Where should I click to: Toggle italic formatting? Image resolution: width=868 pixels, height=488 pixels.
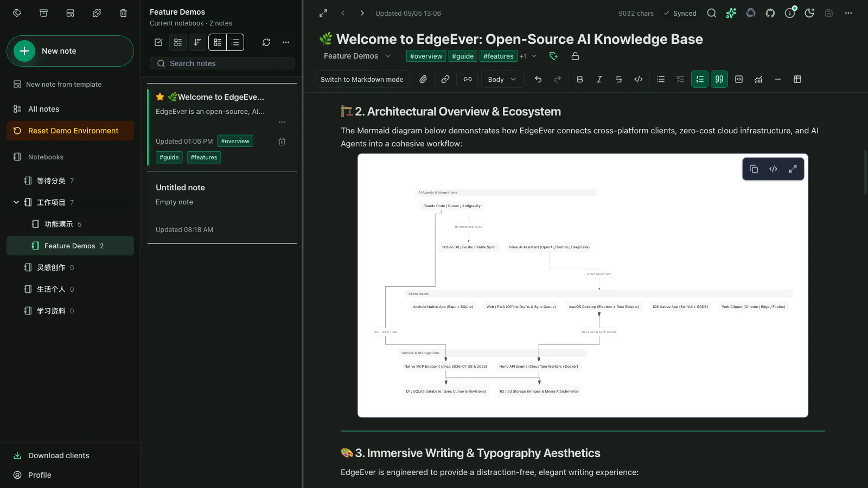pyautogui.click(x=599, y=79)
